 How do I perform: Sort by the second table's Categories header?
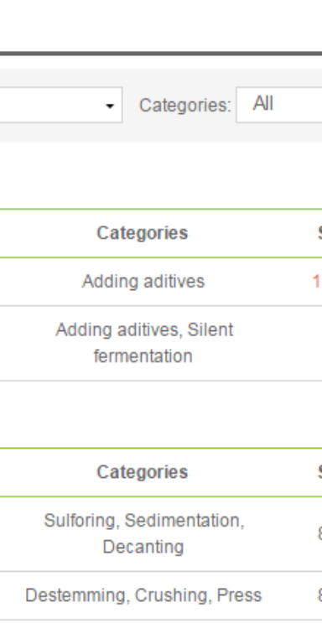click(142, 472)
